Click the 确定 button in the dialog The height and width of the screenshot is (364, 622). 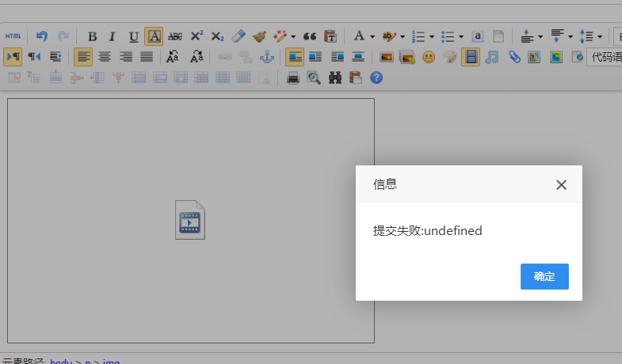(x=544, y=276)
